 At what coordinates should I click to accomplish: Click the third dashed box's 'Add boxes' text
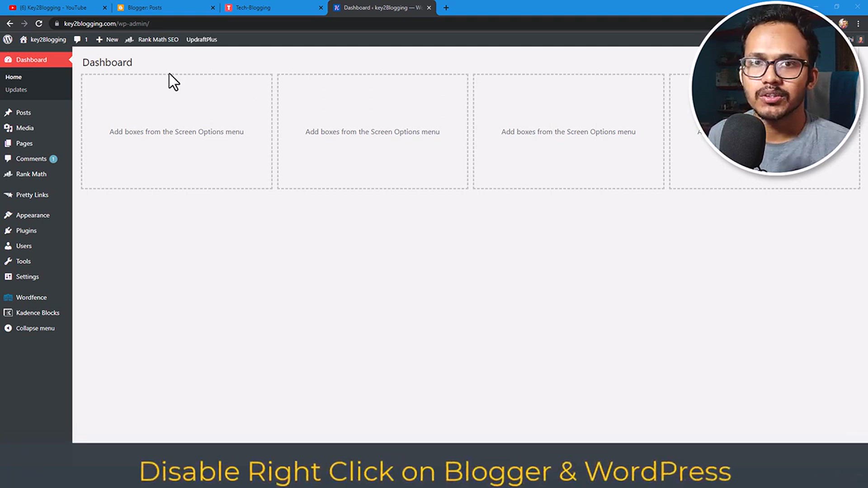click(568, 131)
